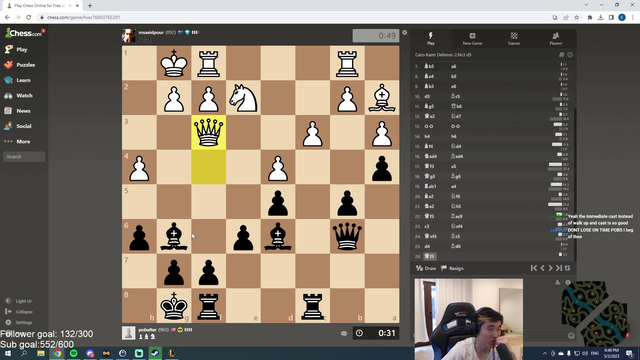Open new browser tab plus button
This screenshot has width=640, height=360.
click(x=90, y=6)
